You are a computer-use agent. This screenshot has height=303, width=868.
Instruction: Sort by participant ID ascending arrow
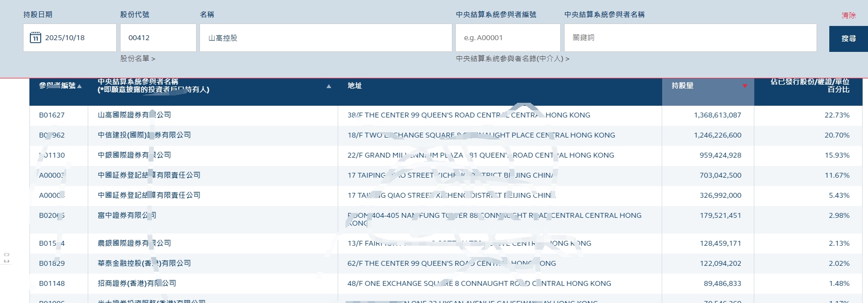click(x=79, y=86)
